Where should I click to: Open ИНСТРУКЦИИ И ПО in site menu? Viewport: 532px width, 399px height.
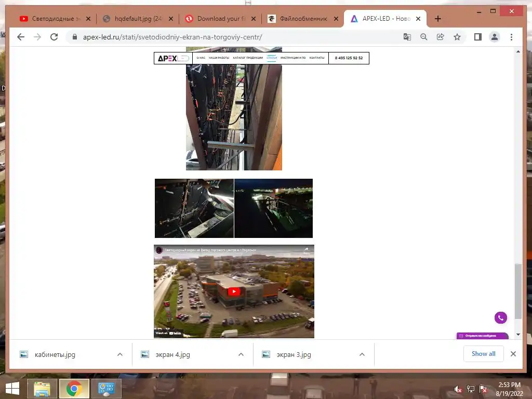coord(293,58)
